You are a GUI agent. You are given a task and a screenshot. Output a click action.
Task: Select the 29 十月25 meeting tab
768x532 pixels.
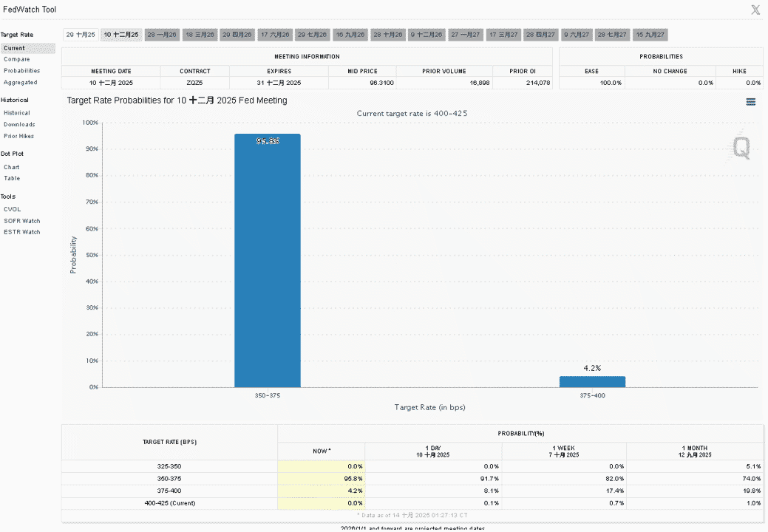coord(81,35)
